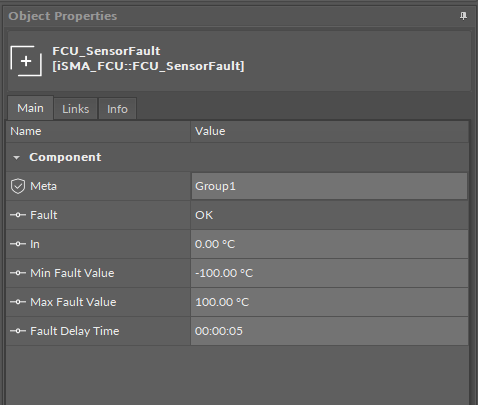Click the slot icon beside Fault

pyautogui.click(x=18, y=215)
